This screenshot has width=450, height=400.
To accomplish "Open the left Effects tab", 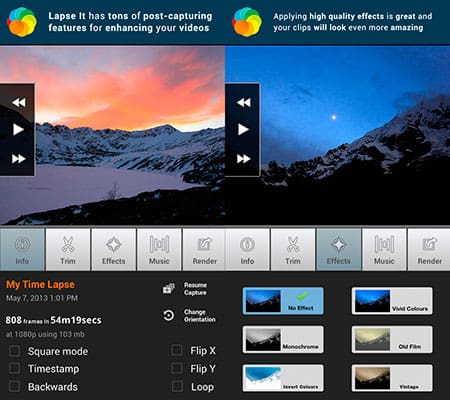I will coord(114,249).
